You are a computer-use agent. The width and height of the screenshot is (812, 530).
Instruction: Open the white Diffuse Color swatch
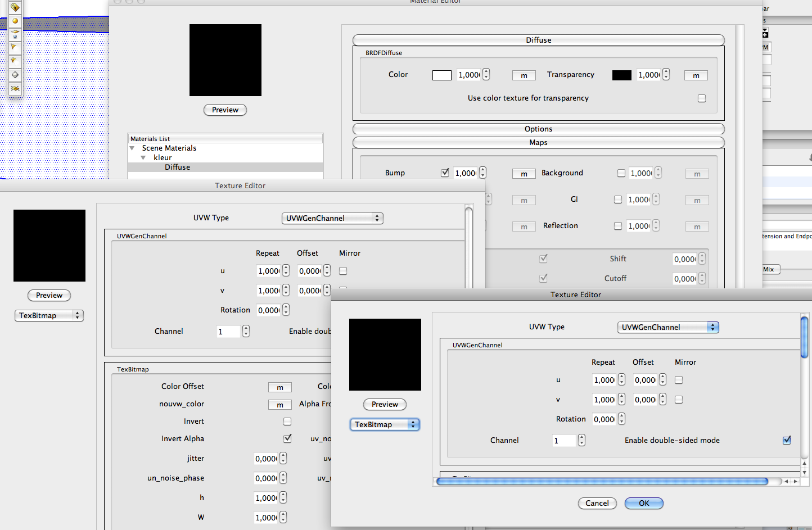[x=441, y=75]
